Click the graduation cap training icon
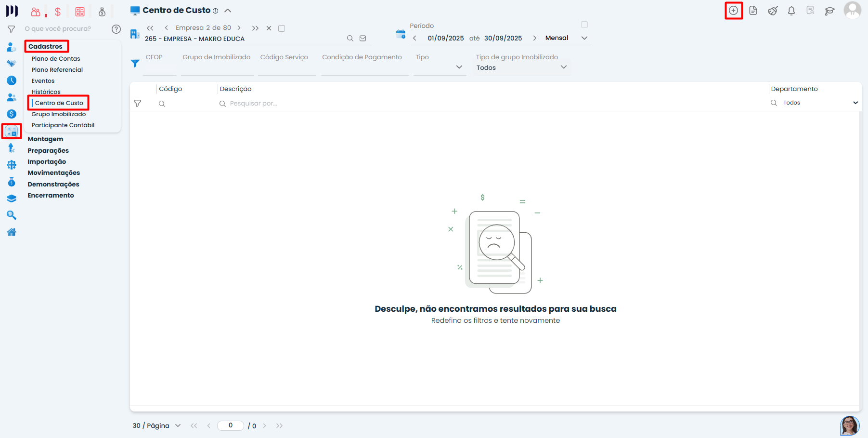Viewport: 868px width, 438px height. [829, 11]
